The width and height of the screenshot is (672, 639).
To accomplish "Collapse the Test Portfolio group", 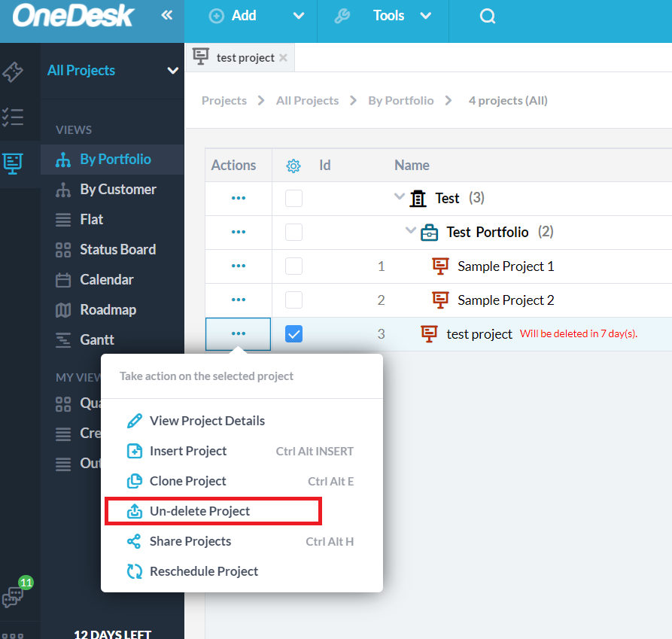I will (x=411, y=230).
